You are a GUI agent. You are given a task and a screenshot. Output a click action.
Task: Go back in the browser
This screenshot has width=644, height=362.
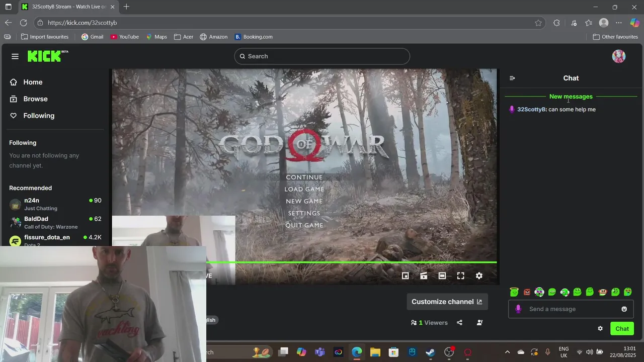(8, 23)
